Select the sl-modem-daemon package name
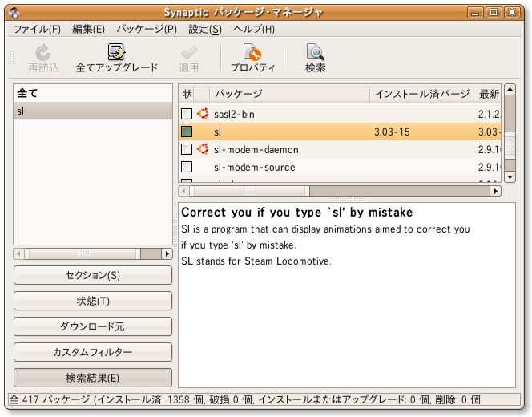532x417 pixels. tap(256, 149)
